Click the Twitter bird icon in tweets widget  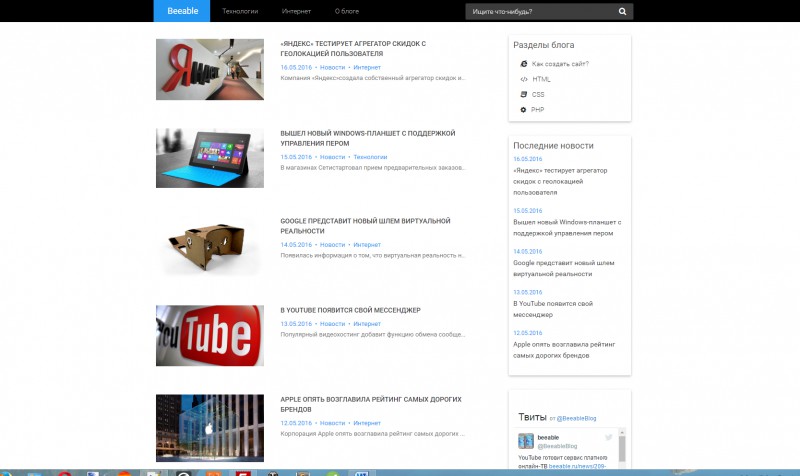coord(609,437)
